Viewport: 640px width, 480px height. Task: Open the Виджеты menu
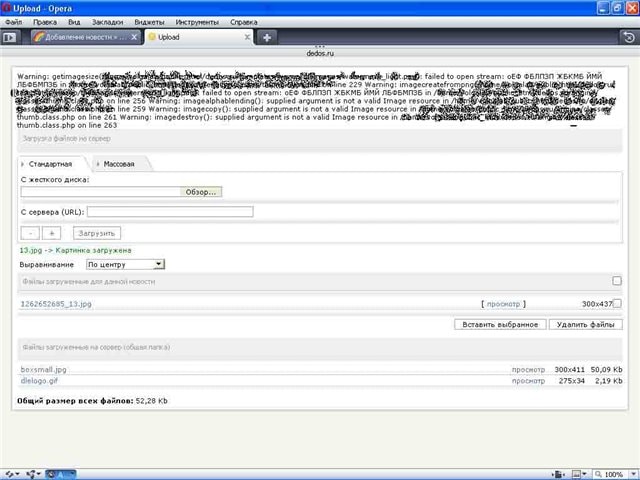[149, 22]
